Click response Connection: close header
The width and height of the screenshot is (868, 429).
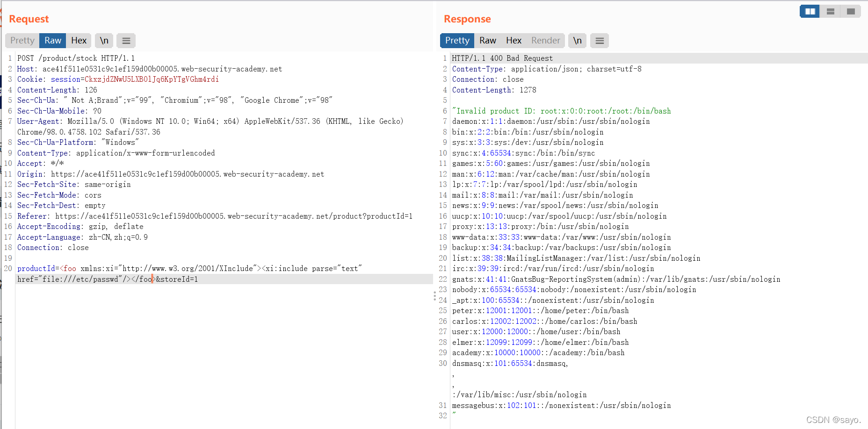[x=488, y=79]
